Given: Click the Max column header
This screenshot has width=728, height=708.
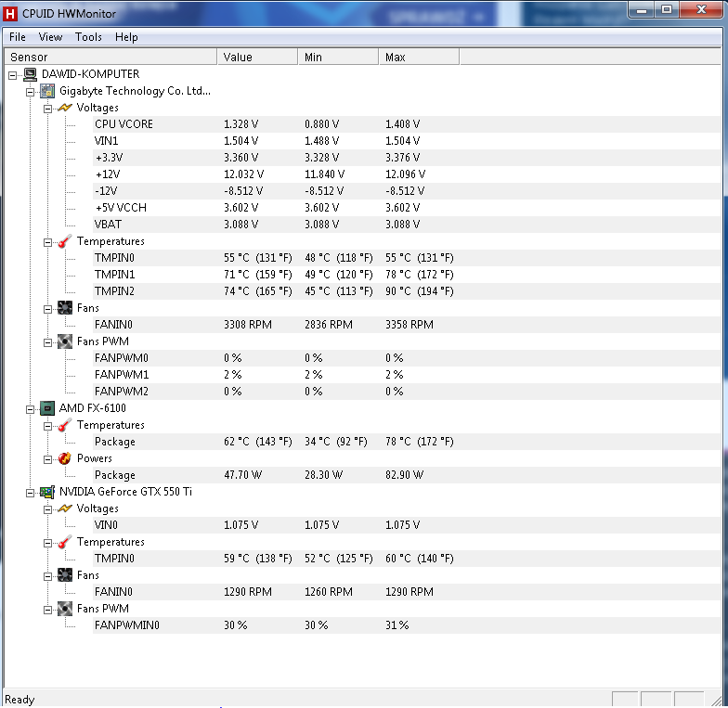Looking at the screenshot, I should pos(420,58).
